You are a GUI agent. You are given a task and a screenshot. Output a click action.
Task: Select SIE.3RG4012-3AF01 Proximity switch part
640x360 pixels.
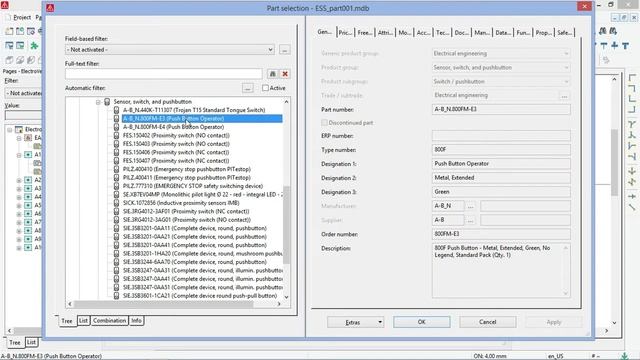[x=186, y=211]
